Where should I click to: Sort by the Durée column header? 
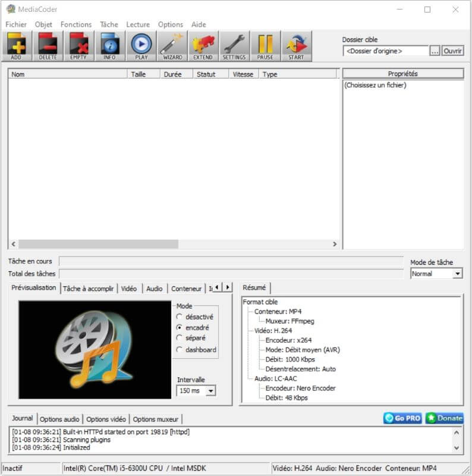tap(177, 74)
